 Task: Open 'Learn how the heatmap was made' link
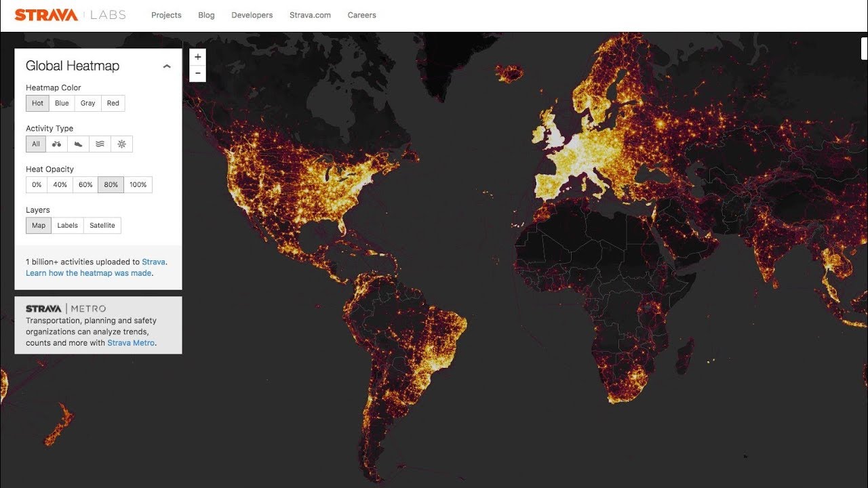click(89, 273)
